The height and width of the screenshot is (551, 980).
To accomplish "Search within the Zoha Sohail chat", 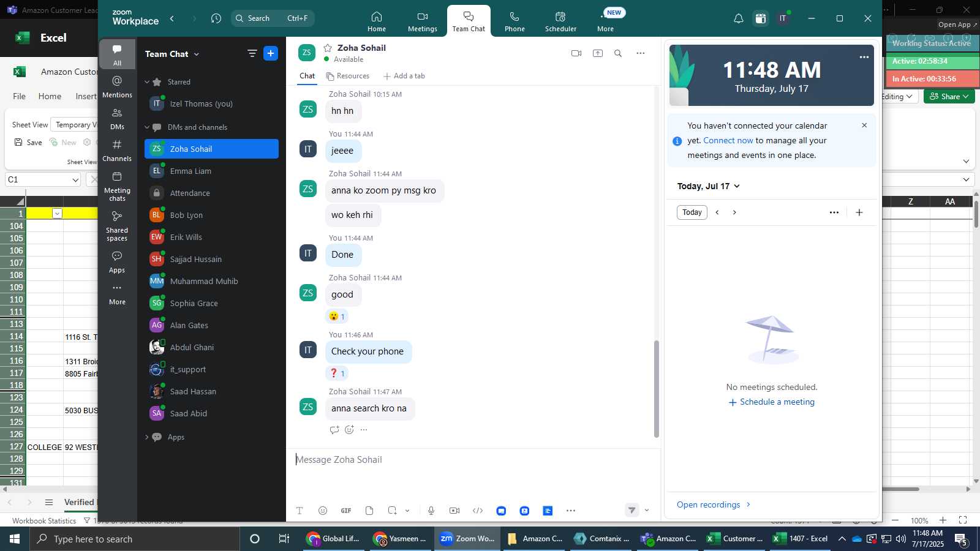I will 618,53.
